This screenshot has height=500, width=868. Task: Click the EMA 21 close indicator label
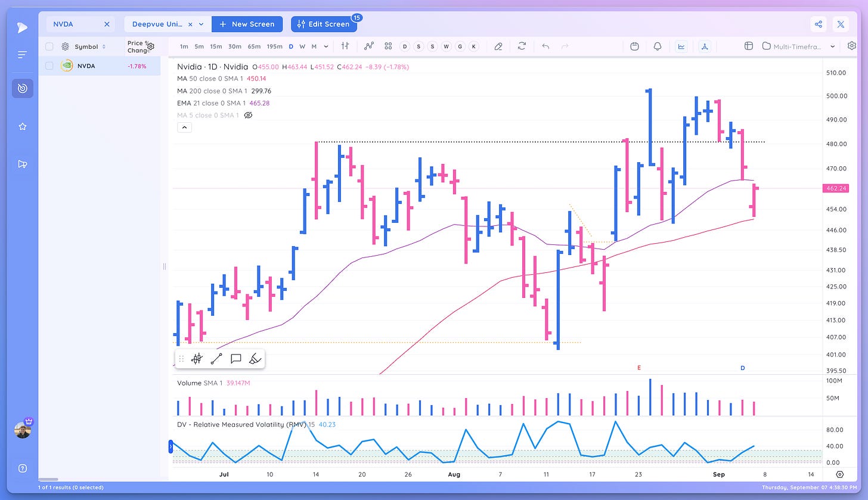(x=212, y=103)
